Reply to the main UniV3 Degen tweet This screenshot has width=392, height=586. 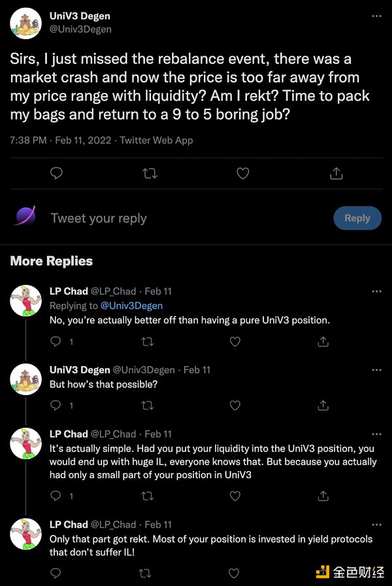(x=57, y=173)
